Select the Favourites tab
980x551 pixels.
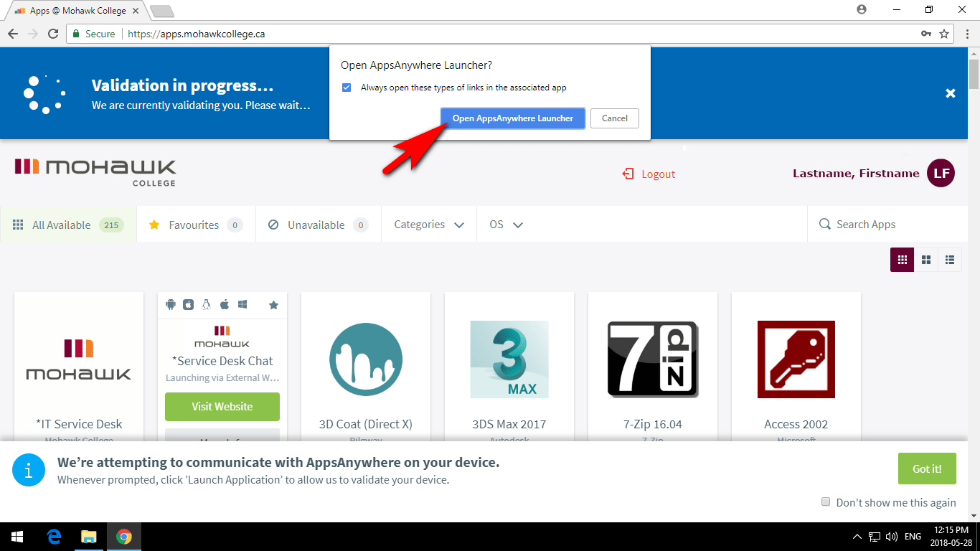pyautogui.click(x=196, y=225)
